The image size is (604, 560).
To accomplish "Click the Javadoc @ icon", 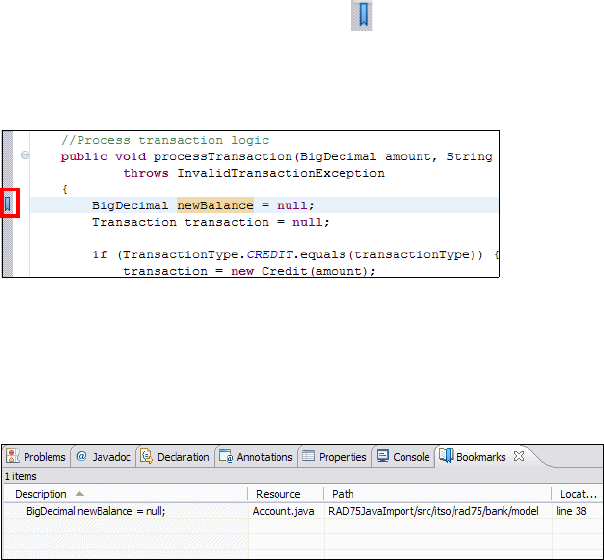I will coord(81,456).
